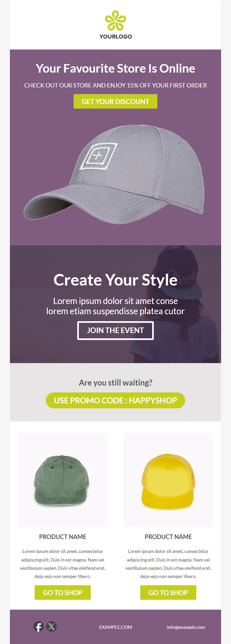Click the Create Your Style heading
The width and height of the screenshot is (231, 644).
coord(115,280)
